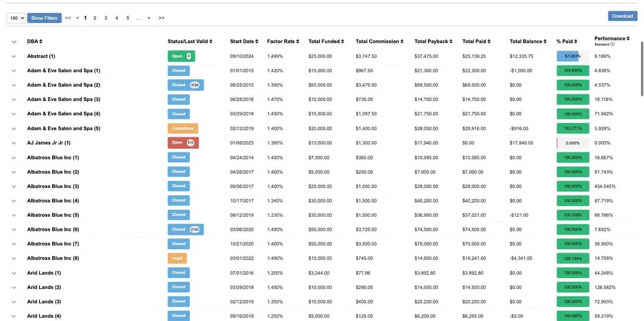Click the 67.083% paid progress bar
Viewport: 644px width, 321px height.
pyautogui.click(x=573, y=56)
